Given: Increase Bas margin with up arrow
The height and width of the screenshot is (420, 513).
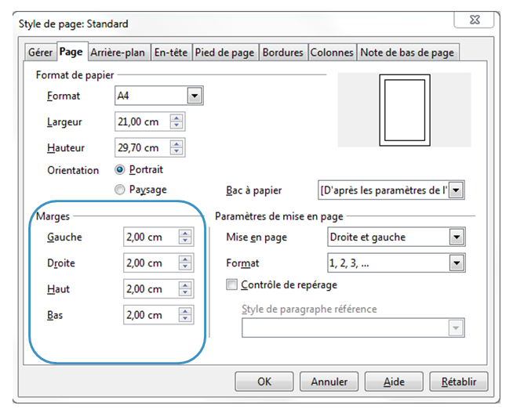Looking at the screenshot, I should 185,312.
